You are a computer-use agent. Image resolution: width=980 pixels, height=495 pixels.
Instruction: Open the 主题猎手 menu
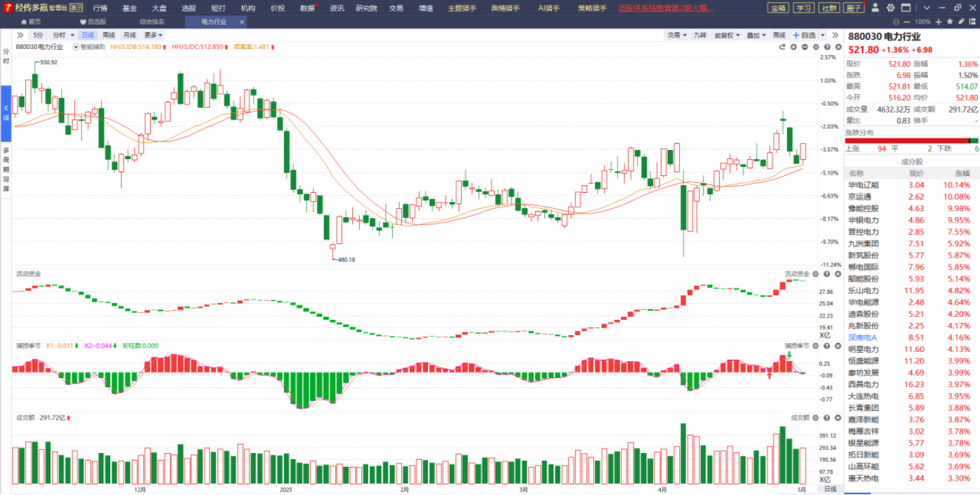[462, 8]
